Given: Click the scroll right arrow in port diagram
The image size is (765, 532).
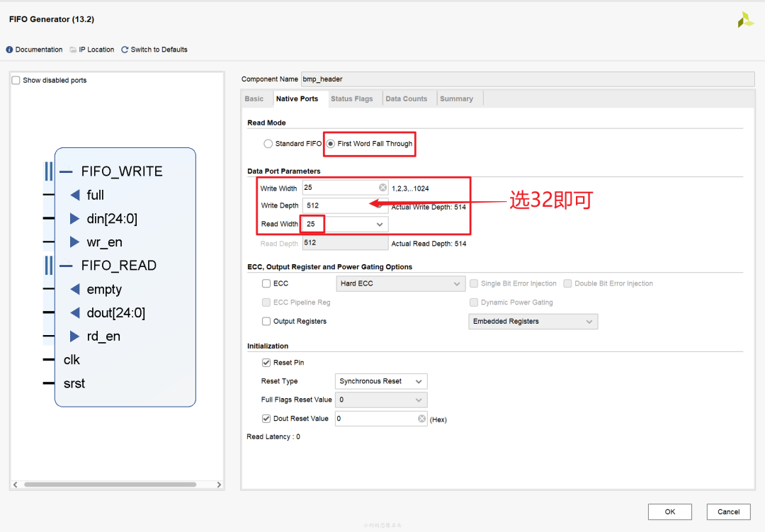Looking at the screenshot, I should click(x=219, y=485).
